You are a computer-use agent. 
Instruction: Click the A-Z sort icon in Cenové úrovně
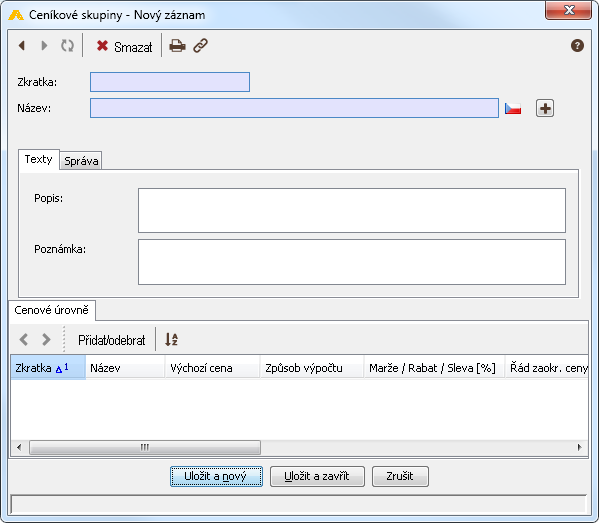(171, 339)
